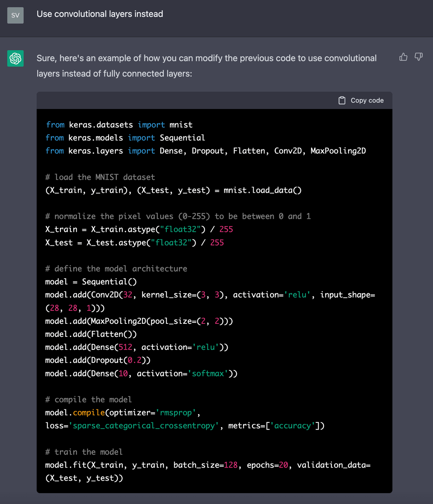
Task: Click the X_train astype normalization line
Action: point(139,229)
